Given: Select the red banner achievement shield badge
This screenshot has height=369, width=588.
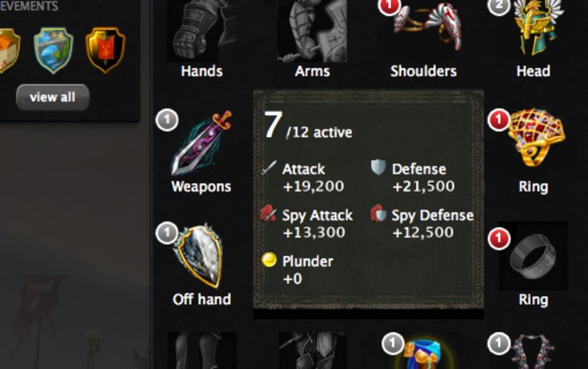Looking at the screenshot, I should point(105,49).
